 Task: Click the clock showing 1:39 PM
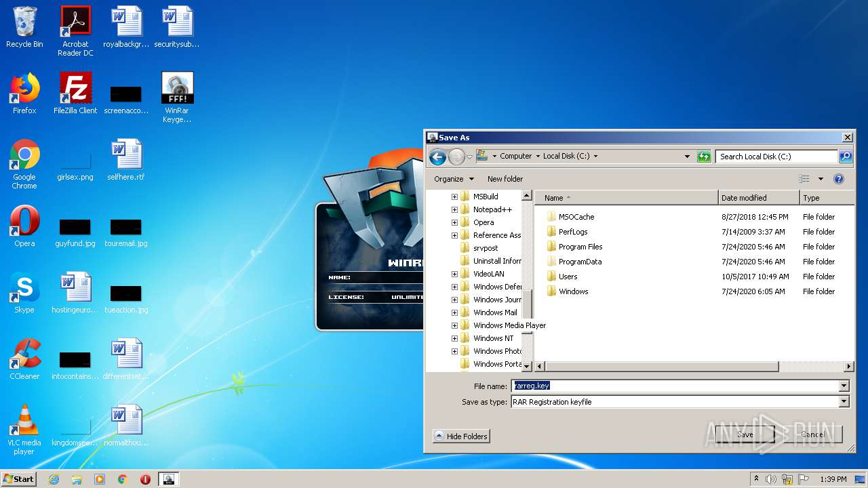click(x=833, y=479)
